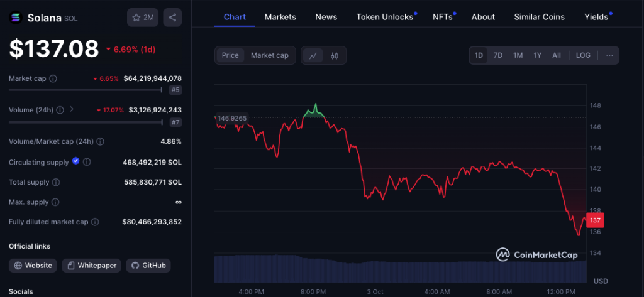Expand Volume (24h) chevron arrow
Viewport: 644px width, 297px height.
[x=72, y=109]
